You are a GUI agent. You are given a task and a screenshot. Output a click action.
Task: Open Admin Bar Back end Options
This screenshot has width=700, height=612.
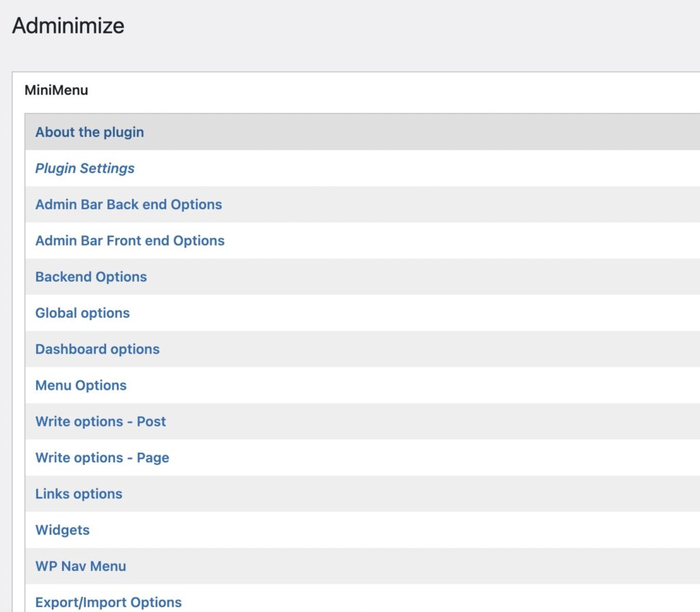click(129, 204)
